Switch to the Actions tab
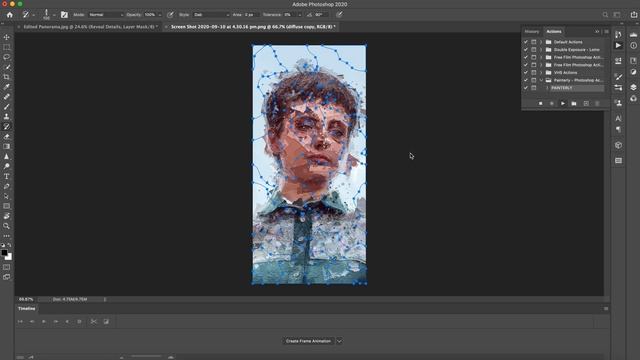Screen dimensions: 640x360 click(554, 31)
